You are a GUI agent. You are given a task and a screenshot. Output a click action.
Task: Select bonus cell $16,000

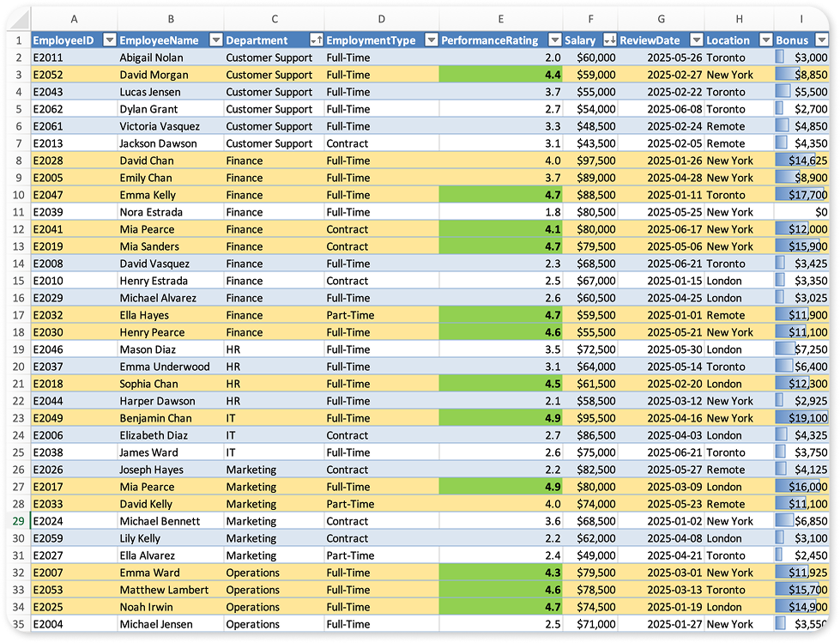point(801,487)
